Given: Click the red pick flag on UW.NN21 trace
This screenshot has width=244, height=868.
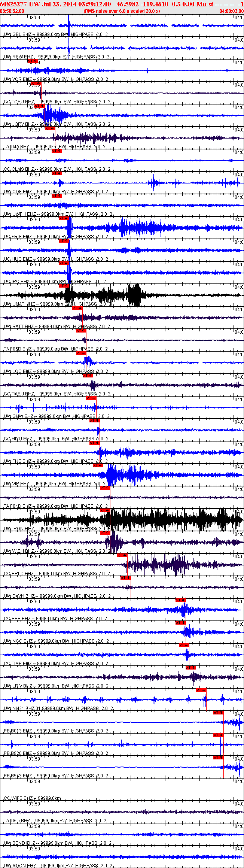Looking at the screenshot, I should pyautogui.click(x=201, y=690).
